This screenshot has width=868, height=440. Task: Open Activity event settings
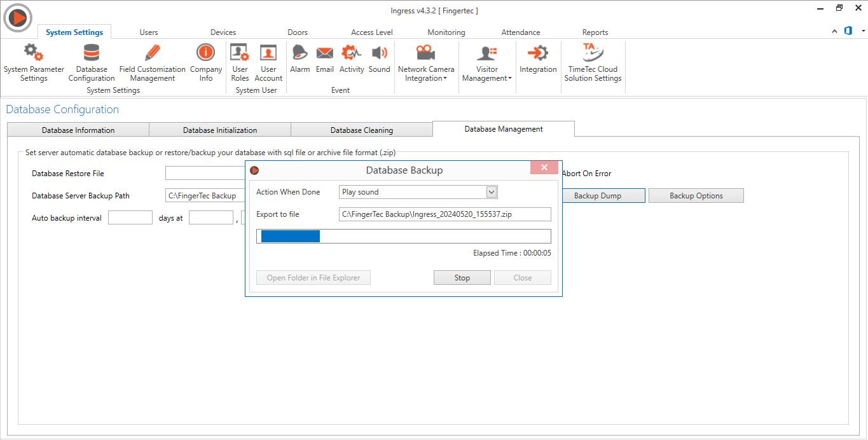(x=352, y=59)
